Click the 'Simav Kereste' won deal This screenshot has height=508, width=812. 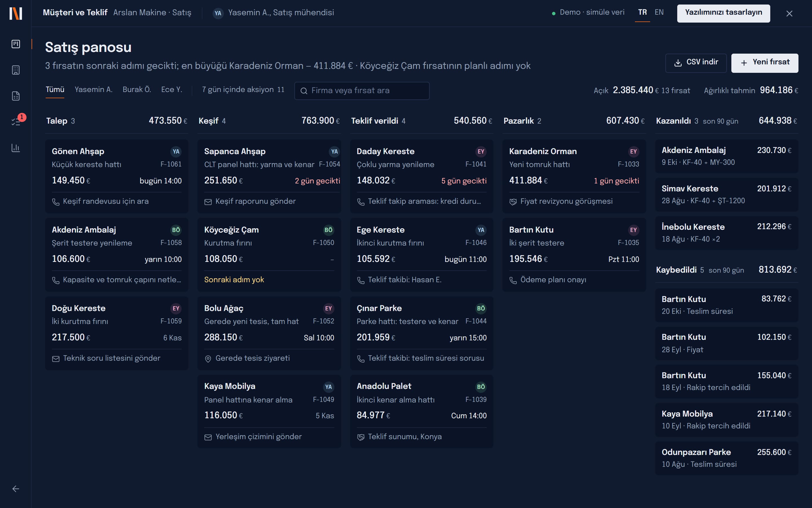coord(727,194)
